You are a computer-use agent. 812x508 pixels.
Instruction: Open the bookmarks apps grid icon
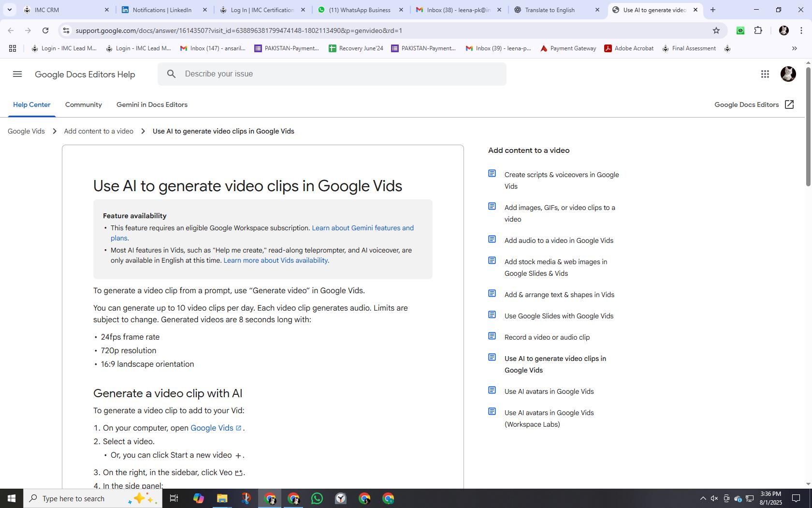(x=13, y=48)
